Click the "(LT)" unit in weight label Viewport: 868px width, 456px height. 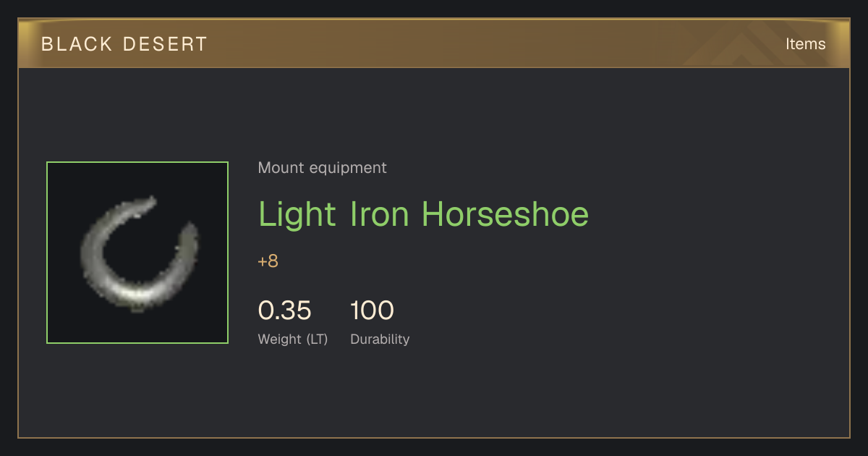coord(317,339)
